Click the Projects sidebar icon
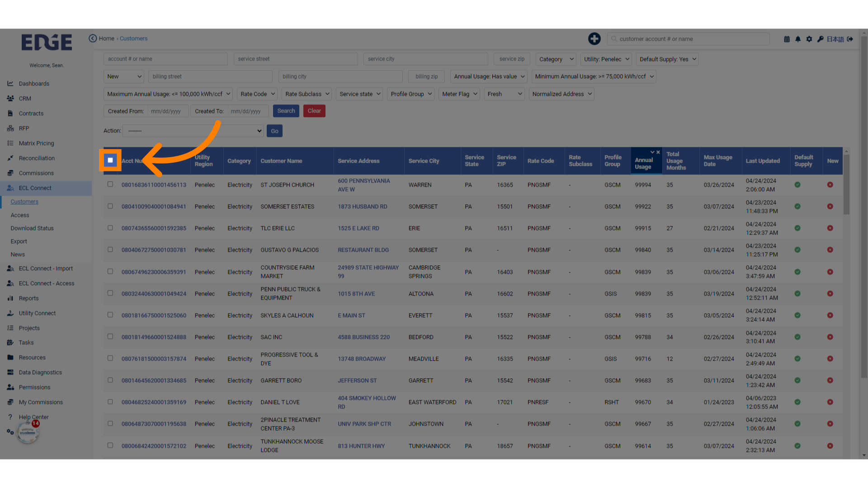Viewport: 868px width, 488px height. click(x=10, y=328)
